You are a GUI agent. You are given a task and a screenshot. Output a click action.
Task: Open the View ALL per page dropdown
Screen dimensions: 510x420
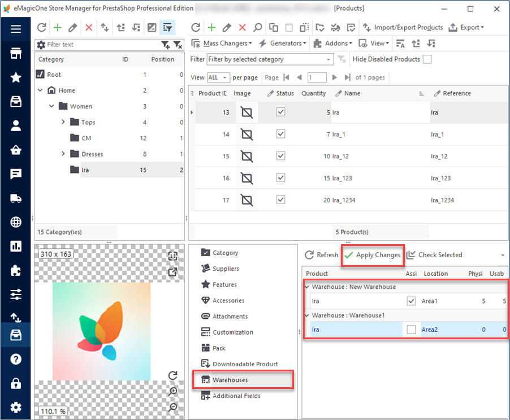219,77
